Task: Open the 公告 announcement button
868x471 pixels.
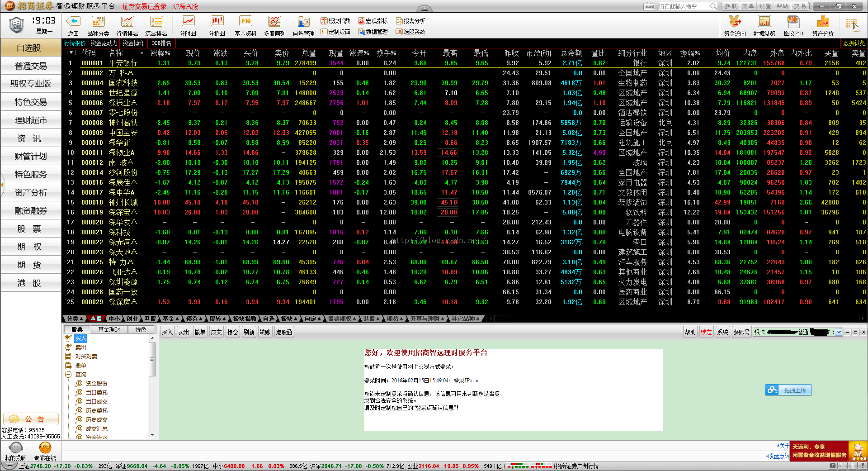Action: [31, 419]
